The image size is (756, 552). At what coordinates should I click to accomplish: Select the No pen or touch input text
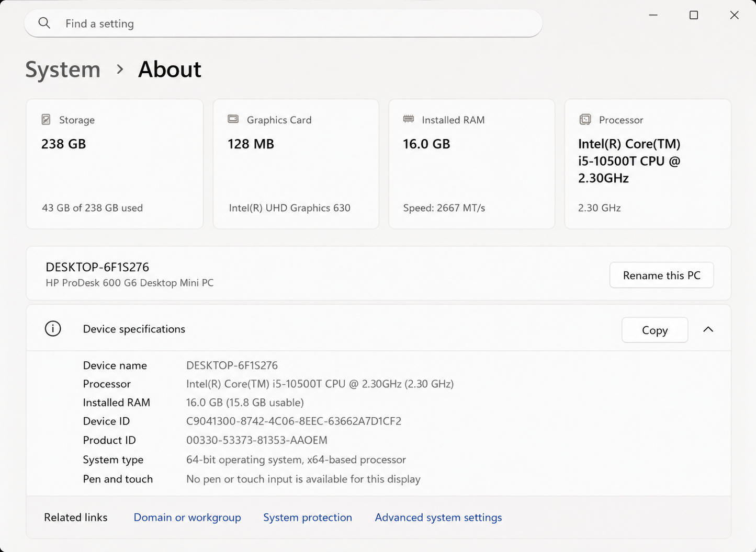pos(303,479)
